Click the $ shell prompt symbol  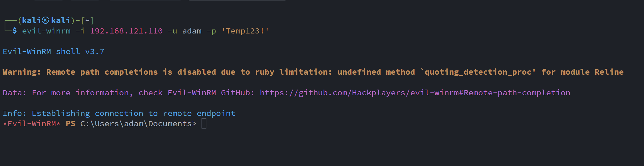coord(15,31)
